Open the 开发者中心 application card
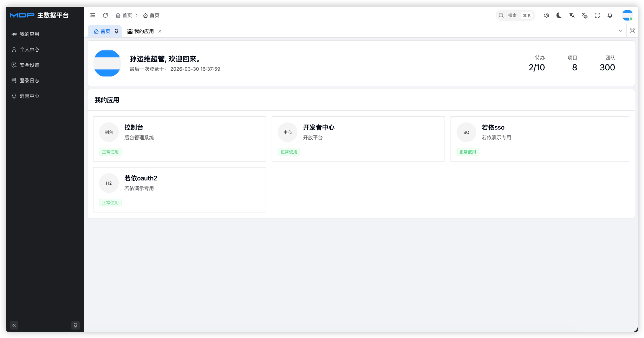The height and width of the screenshot is (338, 644). [x=358, y=139]
